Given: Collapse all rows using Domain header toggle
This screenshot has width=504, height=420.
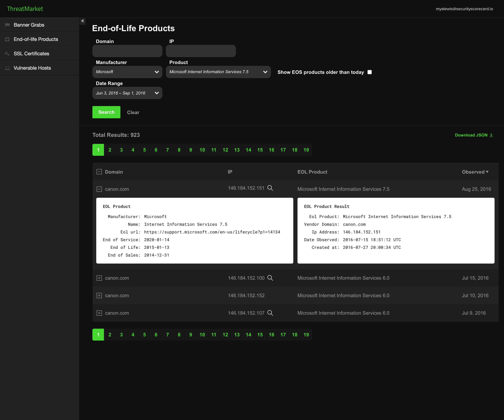Looking at the screenshot, I should point(99,172).
